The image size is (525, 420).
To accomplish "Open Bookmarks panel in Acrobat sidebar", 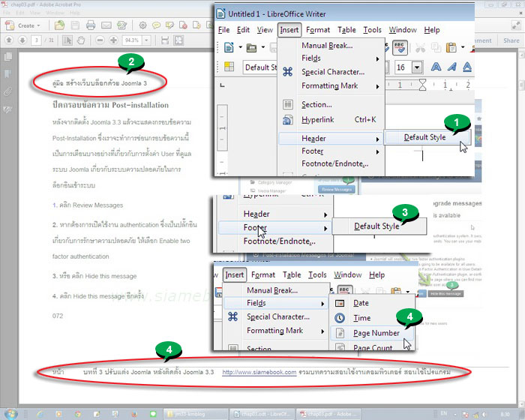I will coord(8,74).
